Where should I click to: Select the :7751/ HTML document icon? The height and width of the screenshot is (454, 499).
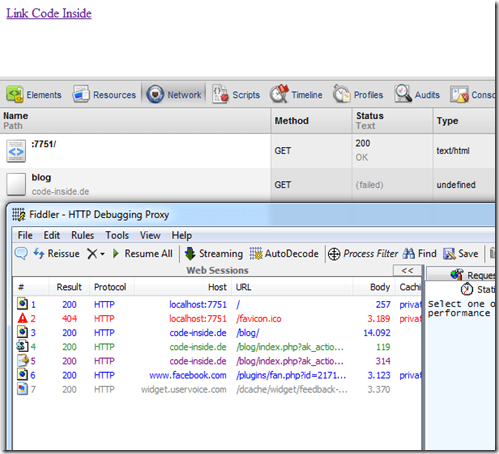click(x=16, y=151)
